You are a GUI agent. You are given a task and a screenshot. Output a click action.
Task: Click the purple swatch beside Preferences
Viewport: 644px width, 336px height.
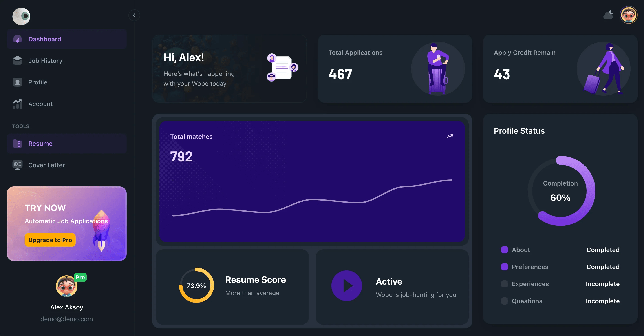coord(505,267)
